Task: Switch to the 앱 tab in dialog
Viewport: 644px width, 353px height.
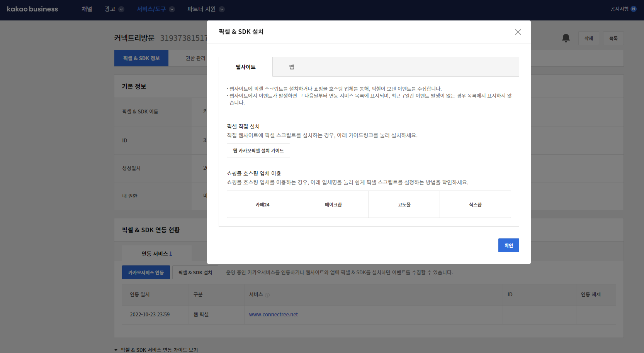Action: click(292, 67)
